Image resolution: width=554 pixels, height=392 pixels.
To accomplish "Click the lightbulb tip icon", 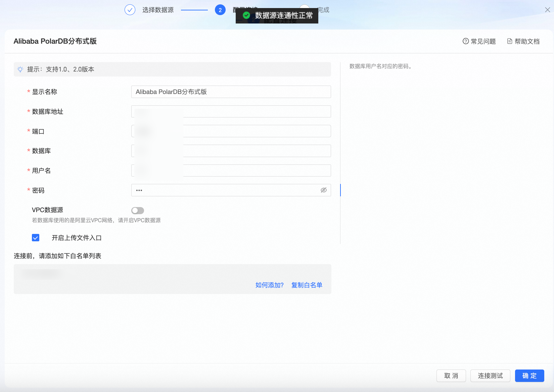I will point(20,69).
